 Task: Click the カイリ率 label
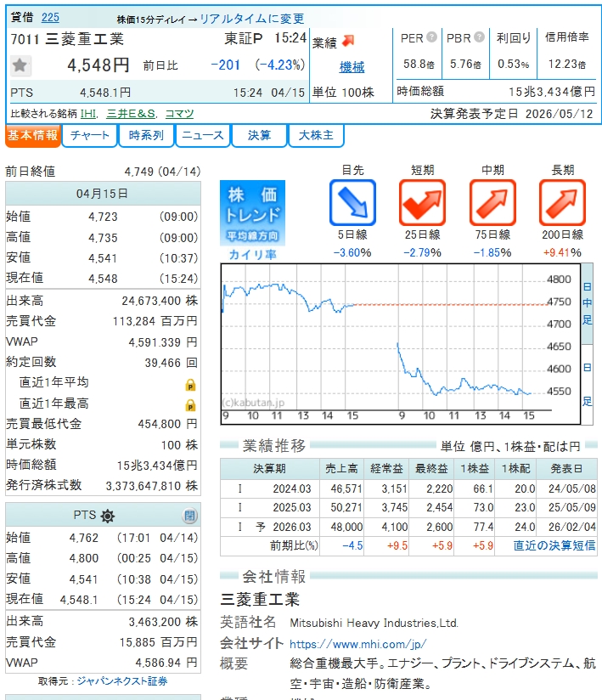[252, 255]
